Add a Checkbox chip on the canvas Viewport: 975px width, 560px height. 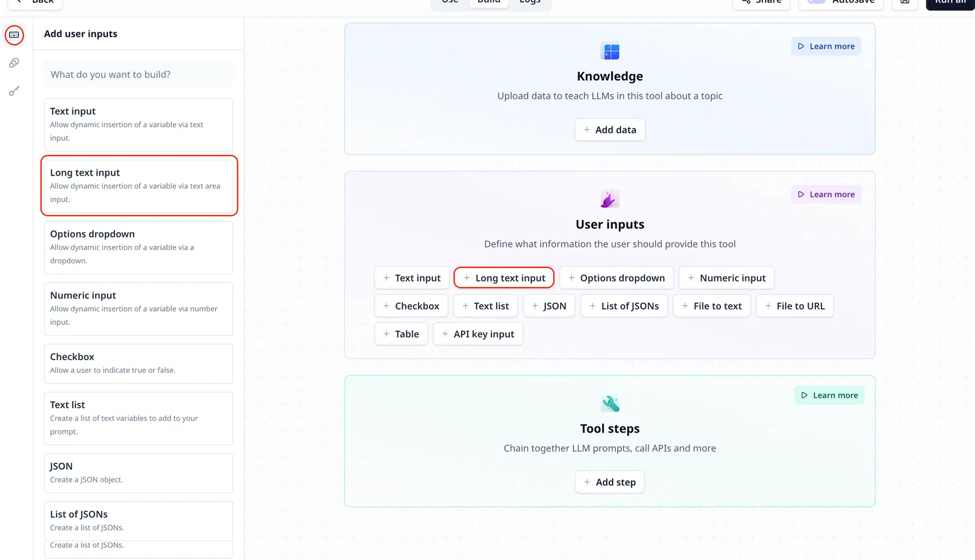[411, 306]
